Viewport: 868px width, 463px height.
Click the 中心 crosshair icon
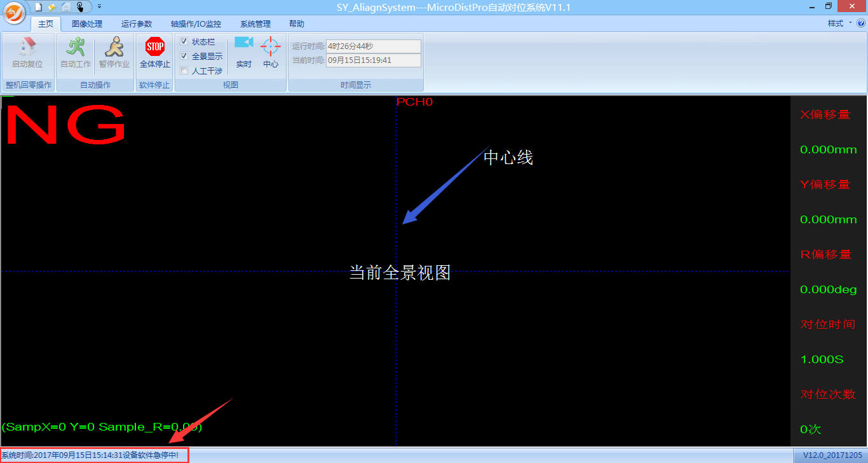[271, 46]
